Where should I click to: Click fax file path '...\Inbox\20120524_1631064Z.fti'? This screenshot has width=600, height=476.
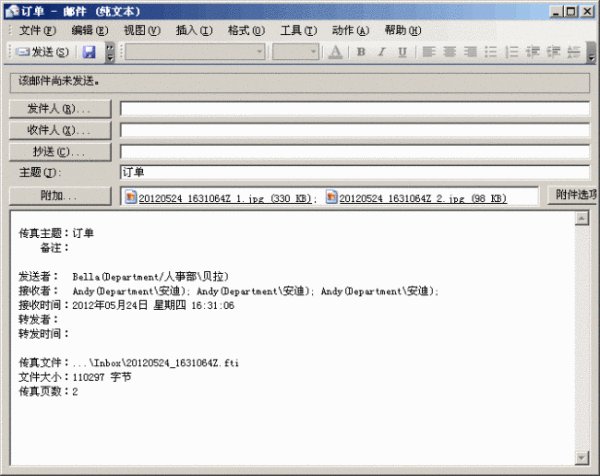[156, 363]
